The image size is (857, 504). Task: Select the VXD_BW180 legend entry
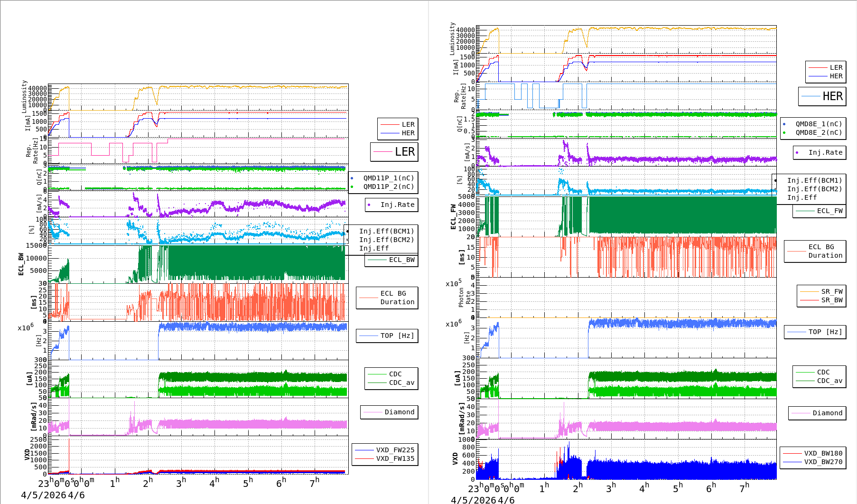[823, 453]
